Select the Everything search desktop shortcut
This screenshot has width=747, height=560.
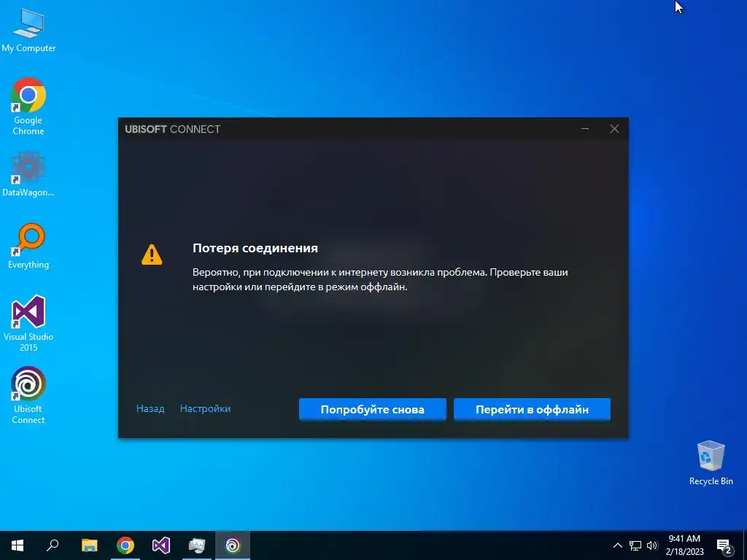coord(28,246)
